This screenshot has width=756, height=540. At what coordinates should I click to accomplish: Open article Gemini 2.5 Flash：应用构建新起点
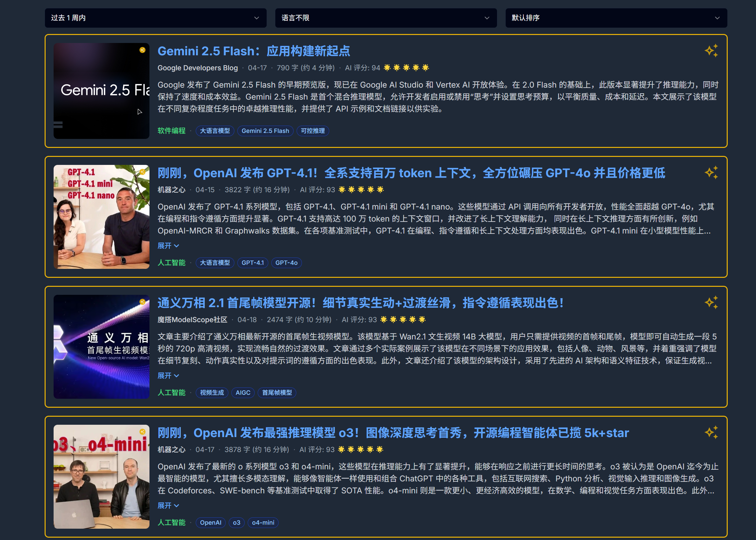click(x=254, y=51)
